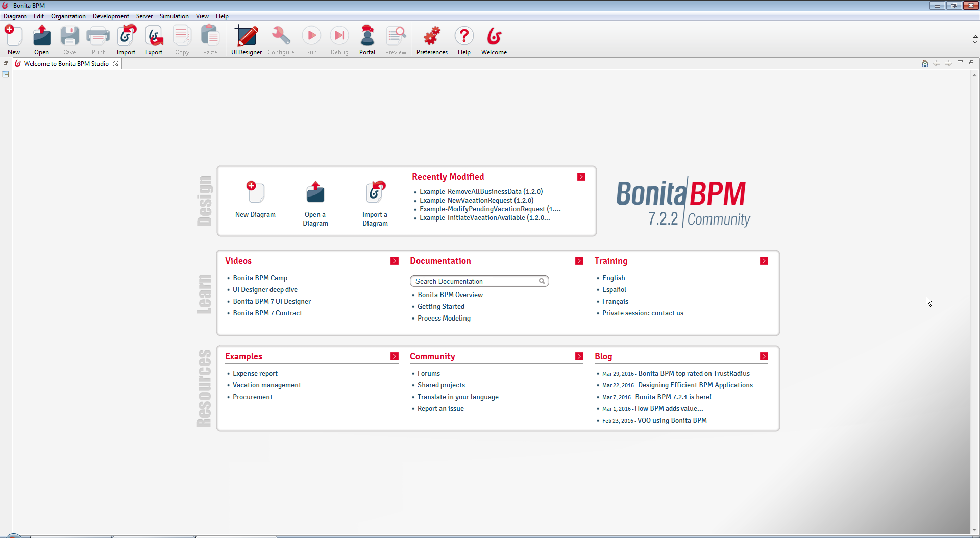Viewport: 980px width, 538px height.
Task: Open the Simulation menu
Action: (x=174, y=16)
